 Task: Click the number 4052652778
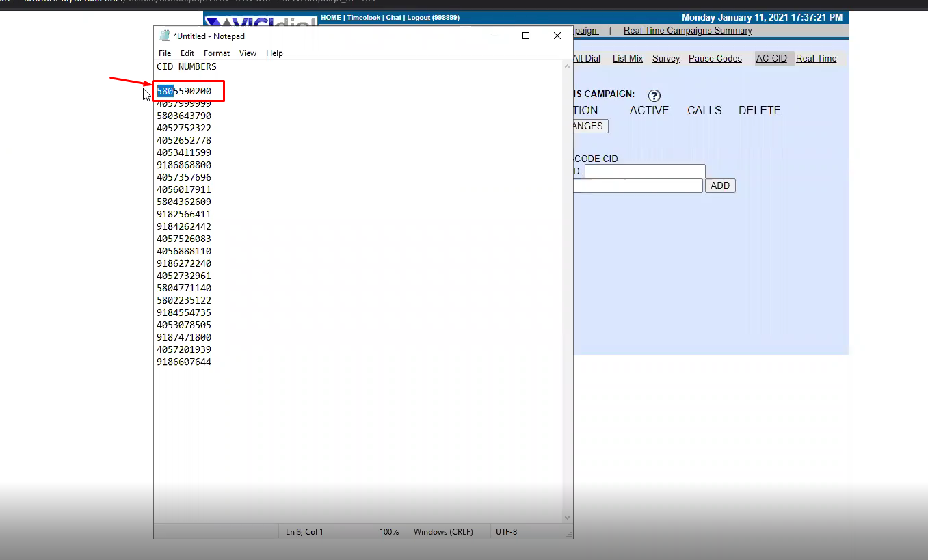184,140
